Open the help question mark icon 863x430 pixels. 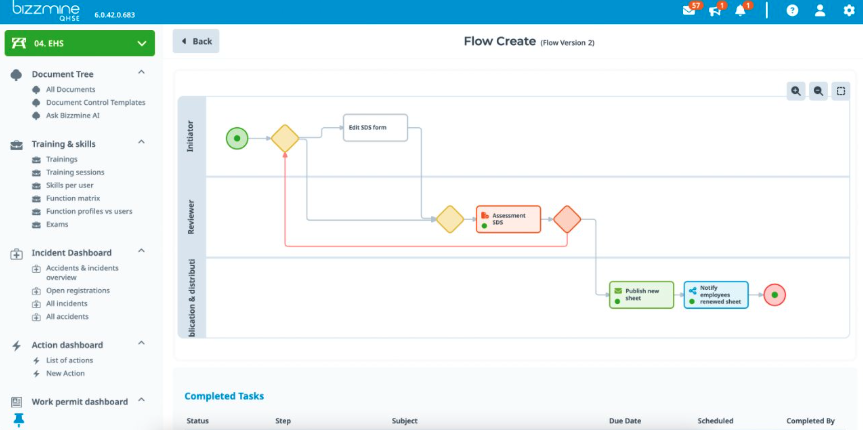coord(792,11)
